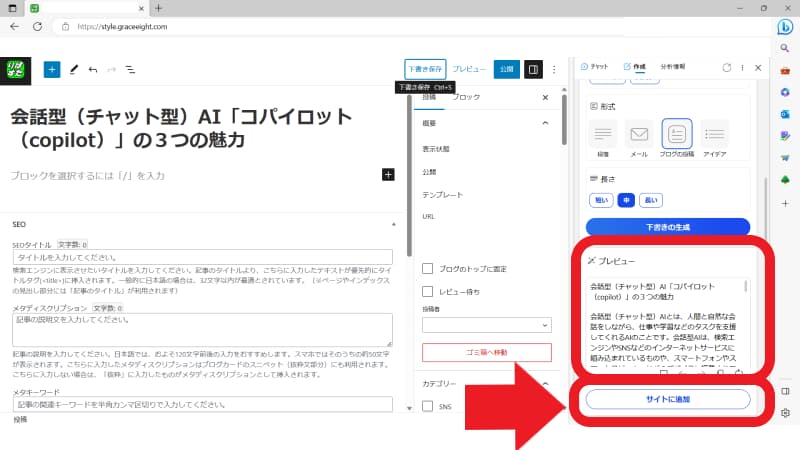Open the block inserter plus button in toolbar
The image size is (800, 450).
click(52, 69)
